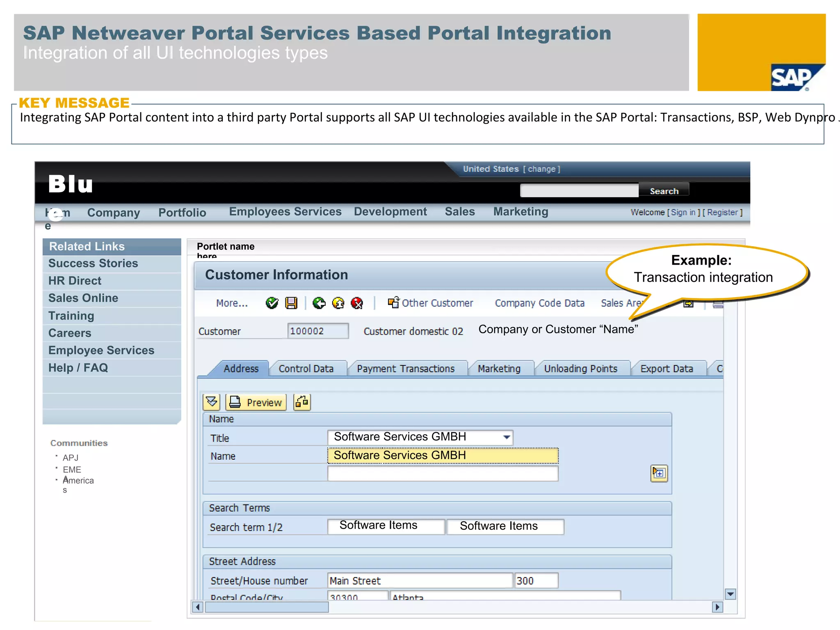The height and width of the screenshot is (630, 840).
Task: Click the highlighted Name input field
Action: [443, 456]
